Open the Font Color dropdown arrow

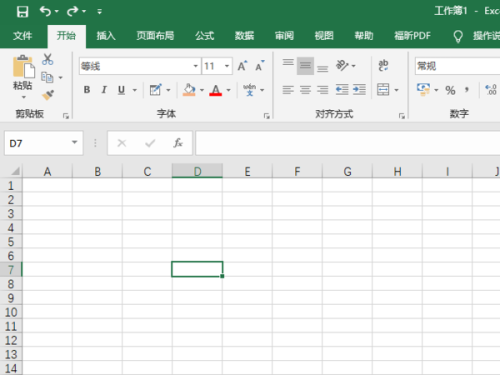click(x=228, y=90)
